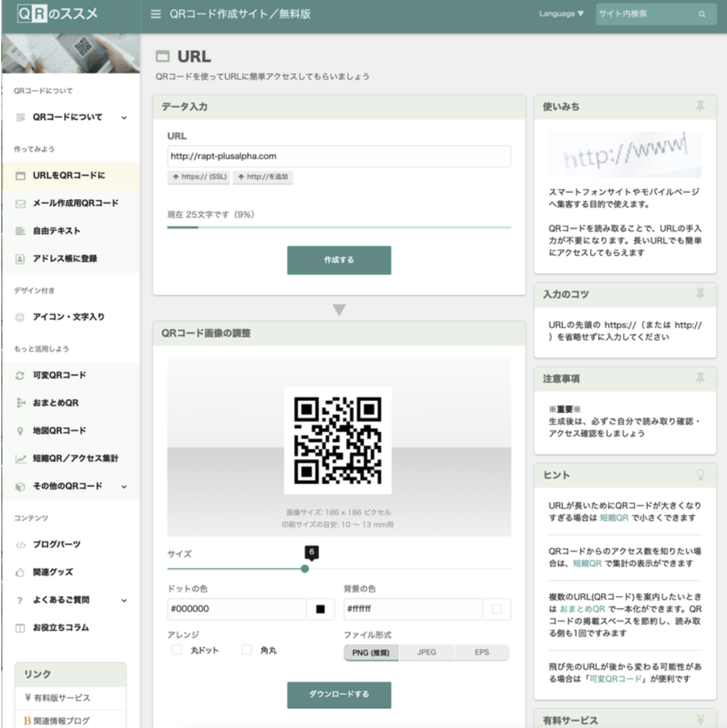Click the envelope icon for メール作成用QRコード
Image resolution: width=727 pixels, height=728 pixels.
[x=21, y=203]
